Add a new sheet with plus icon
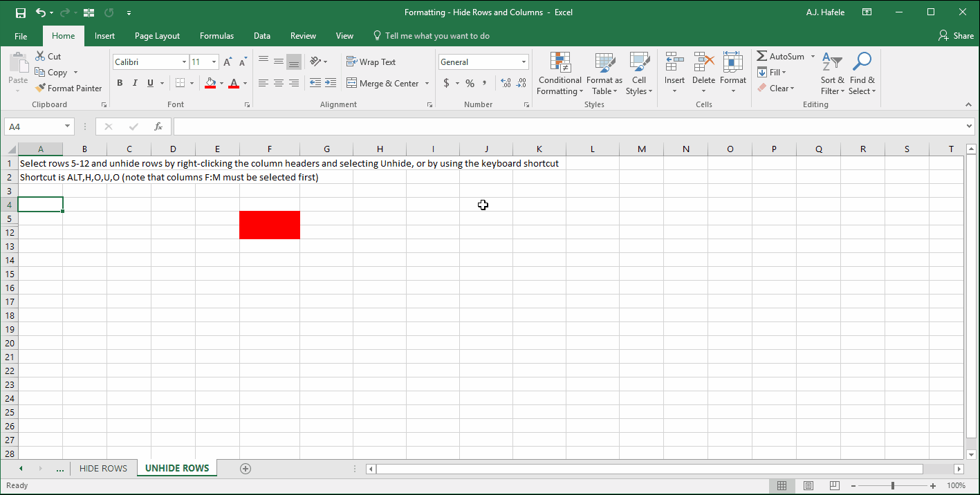Screen dimensions: 980x495 pyautogui.click(x=245, y=469)
